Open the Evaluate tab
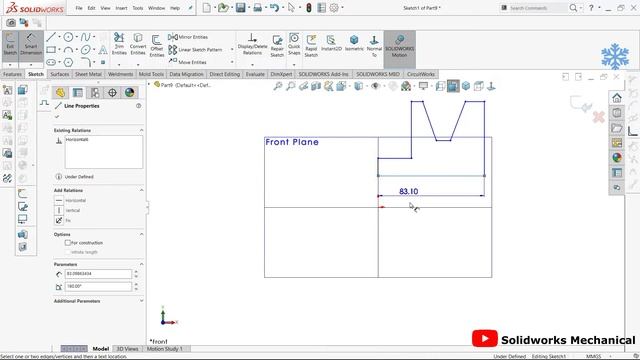Screen dimensions: 640x360 255,74
